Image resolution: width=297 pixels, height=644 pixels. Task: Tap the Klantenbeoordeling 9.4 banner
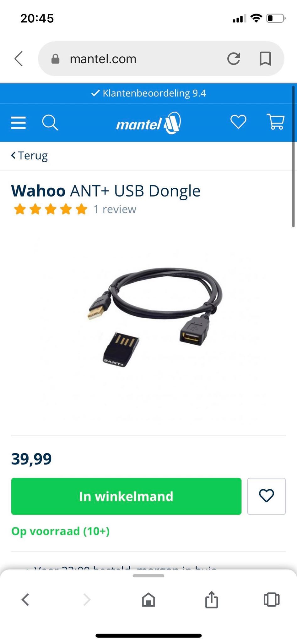point(148,93)
